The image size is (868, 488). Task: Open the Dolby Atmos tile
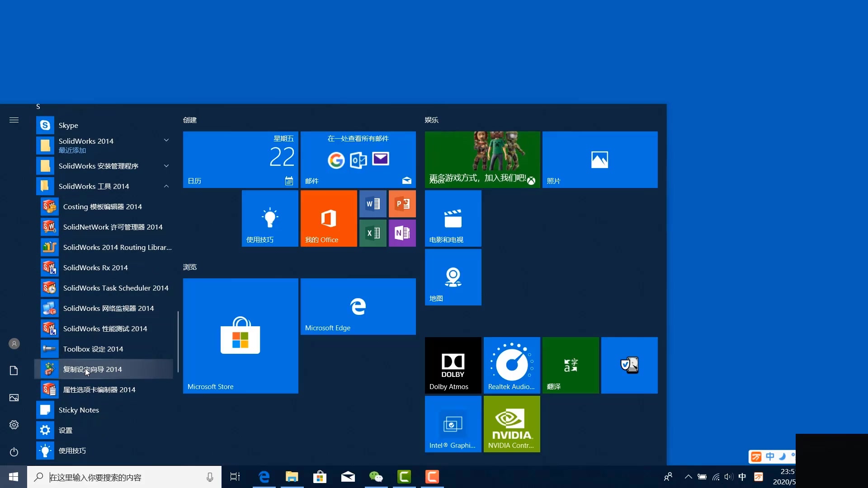pyautogui.click(x=453, y=365)
